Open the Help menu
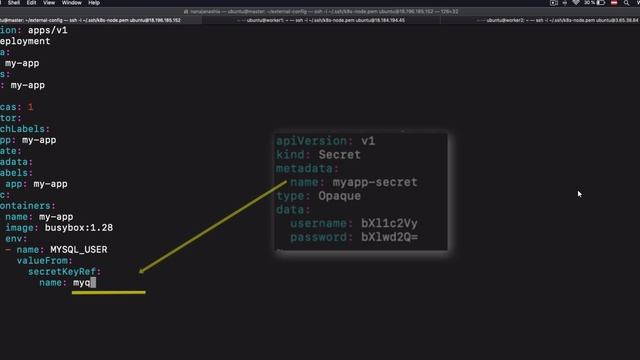The width and height of the screenshot is (640, 360). pyautogui.click(x=94, y=3)
